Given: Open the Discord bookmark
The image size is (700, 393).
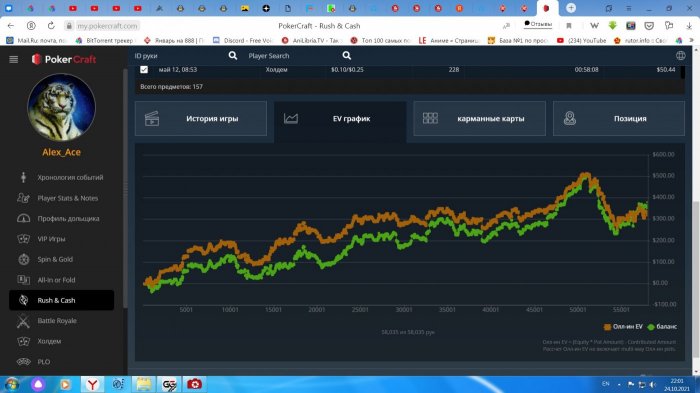Looking at the screenshot, I should 242,40.
